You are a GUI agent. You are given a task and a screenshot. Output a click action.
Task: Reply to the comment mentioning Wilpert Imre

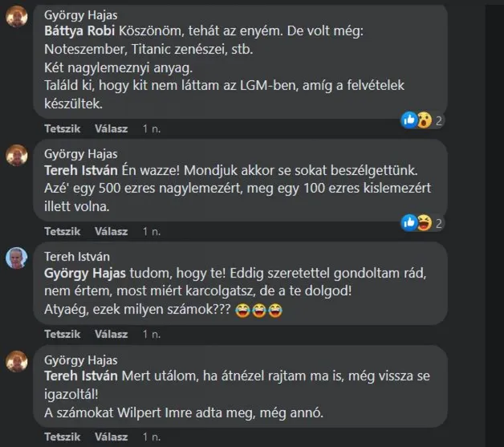click(111, 435)
